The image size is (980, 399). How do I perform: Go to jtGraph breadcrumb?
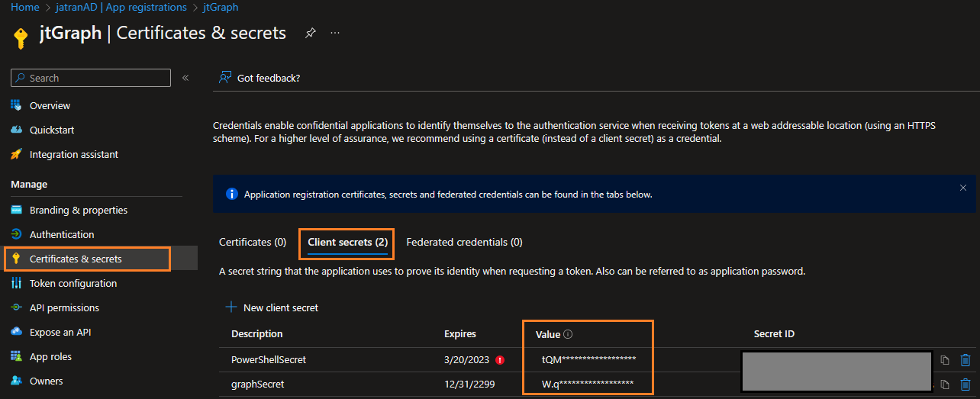221,7
